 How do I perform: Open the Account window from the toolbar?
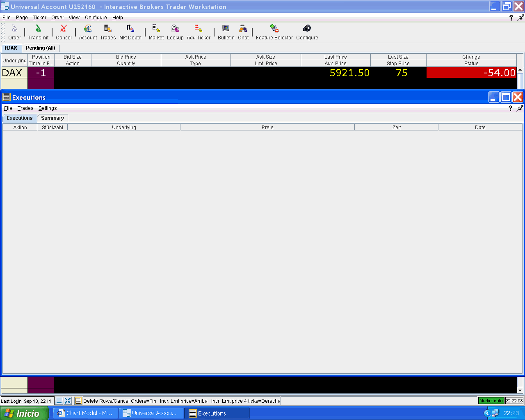point(88,32)
